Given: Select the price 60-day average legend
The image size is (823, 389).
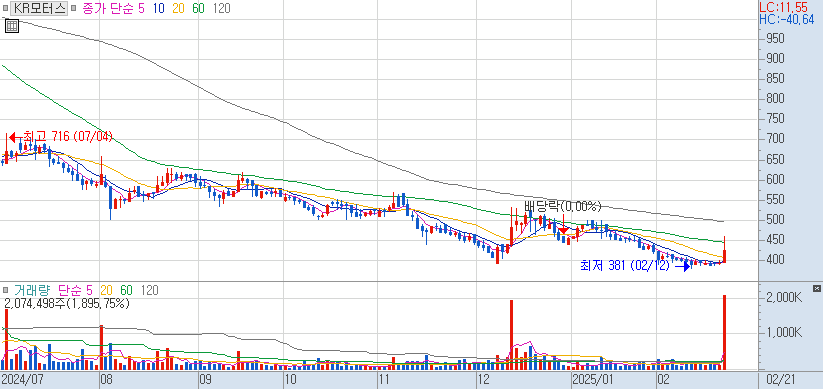Looking at the screenshot, I should tap(198, 8).
